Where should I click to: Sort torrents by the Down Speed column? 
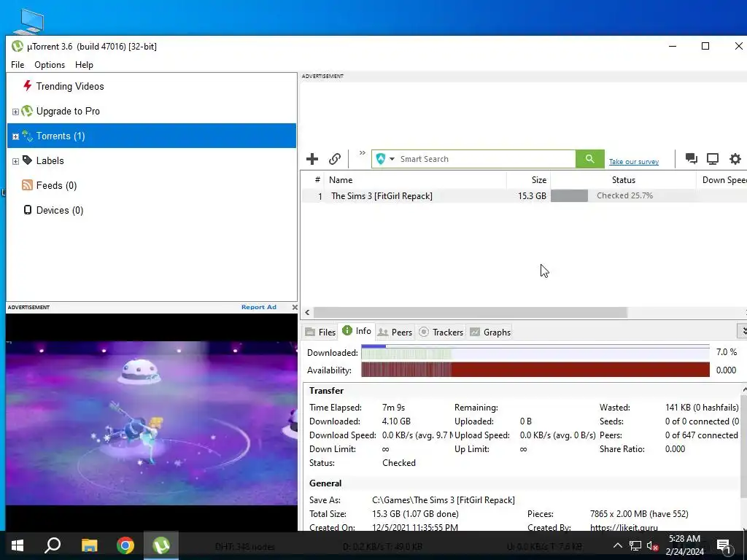point(721,180)
